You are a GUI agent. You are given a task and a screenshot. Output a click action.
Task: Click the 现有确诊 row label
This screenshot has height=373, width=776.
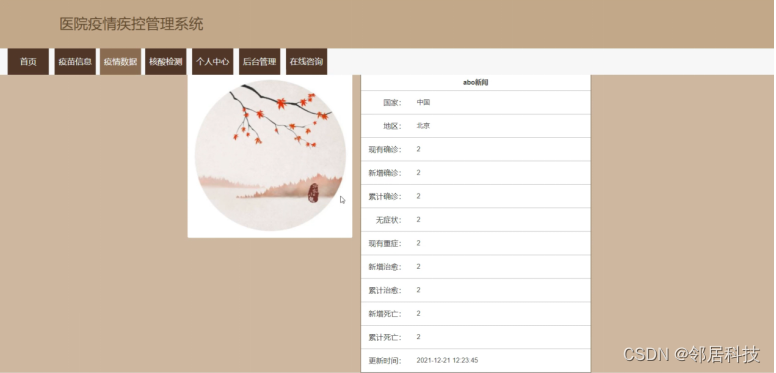coord(385,149)
